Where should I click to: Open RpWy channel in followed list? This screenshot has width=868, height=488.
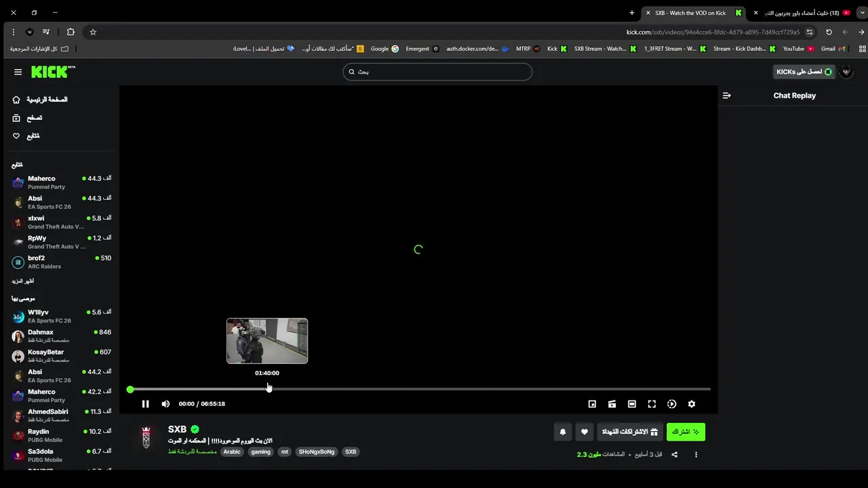tap(61, 242)
